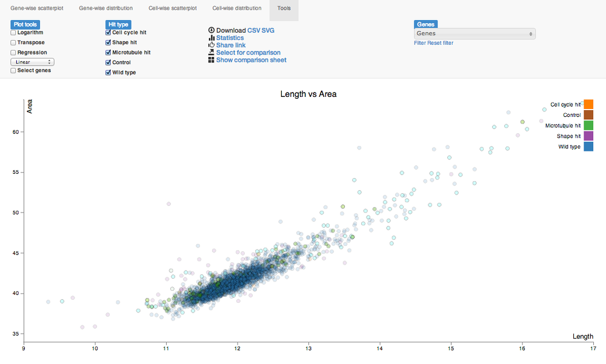Click the bar chart Statistics icon
606x364 pixels.
point(211,38)
